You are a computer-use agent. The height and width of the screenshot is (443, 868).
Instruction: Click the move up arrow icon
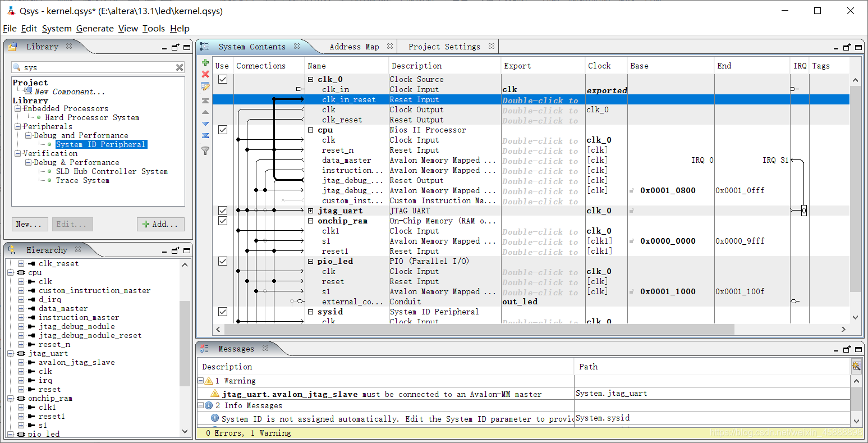coord(205,112)
